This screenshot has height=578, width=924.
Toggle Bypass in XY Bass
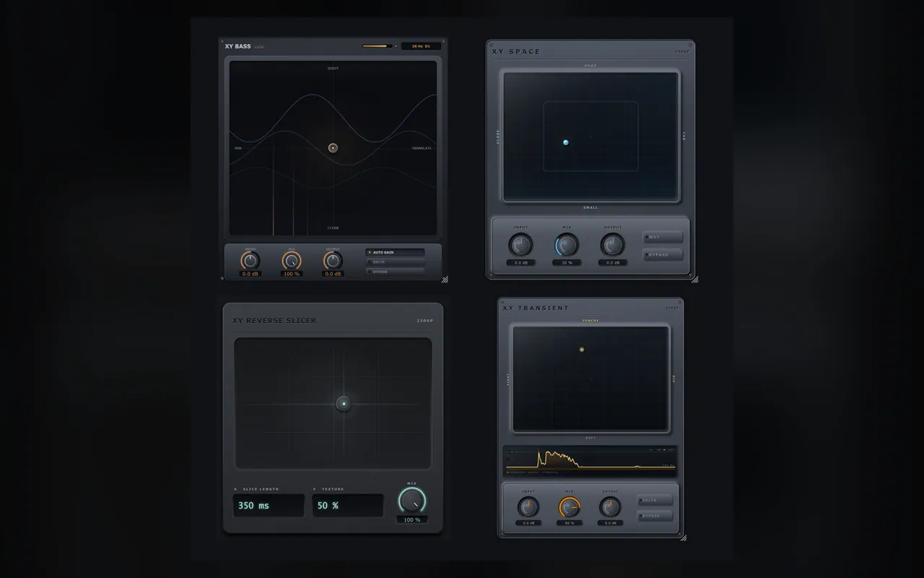click(395, 272)
